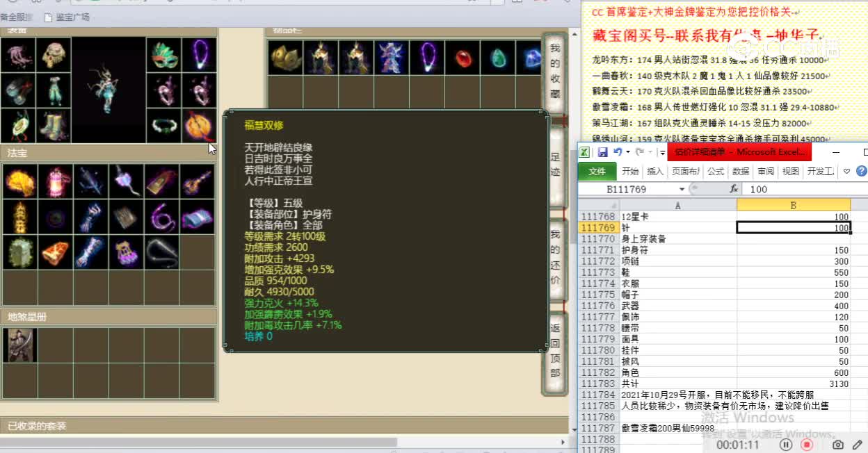Click the purple necklace in the item bar
The height and width of the screenshot is (453, 868).
[x=427, y=57]
